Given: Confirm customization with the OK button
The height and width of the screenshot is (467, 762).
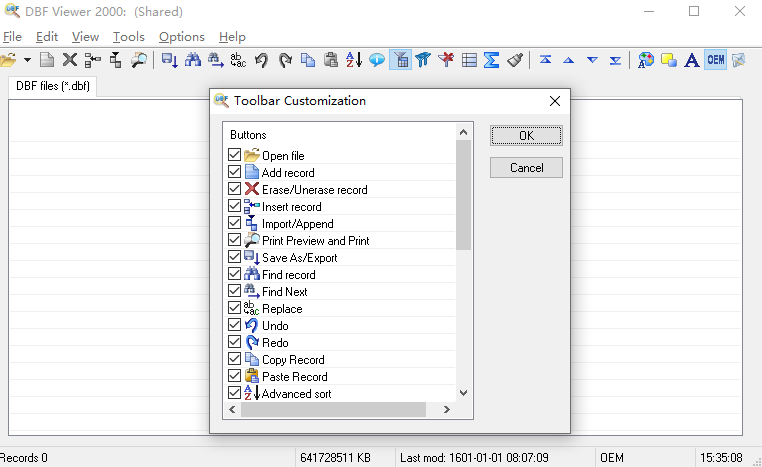Looking at the screenshot, I should (x=526, y=136).
